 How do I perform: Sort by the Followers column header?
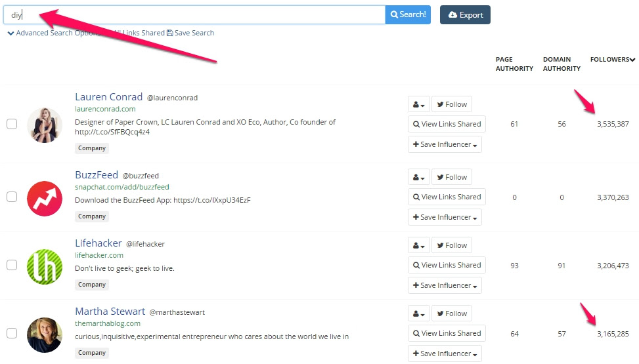pyautogui.click(x=613, y=60)
